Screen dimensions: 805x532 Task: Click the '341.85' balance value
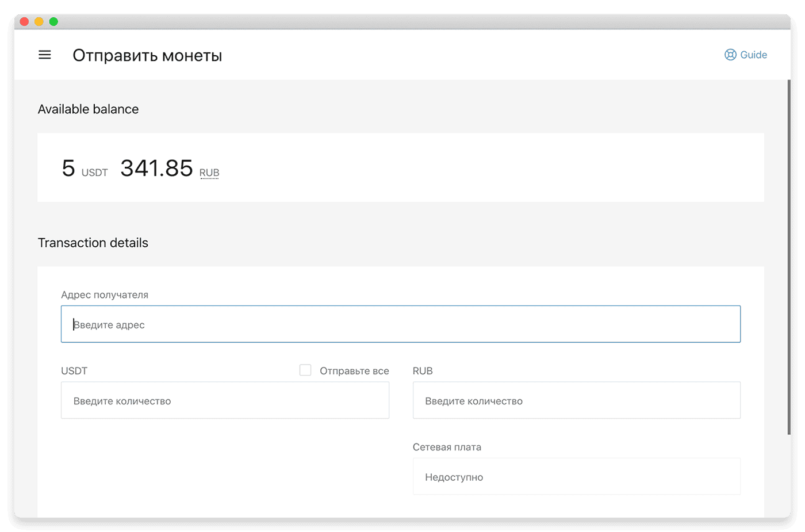click(156, 168)
